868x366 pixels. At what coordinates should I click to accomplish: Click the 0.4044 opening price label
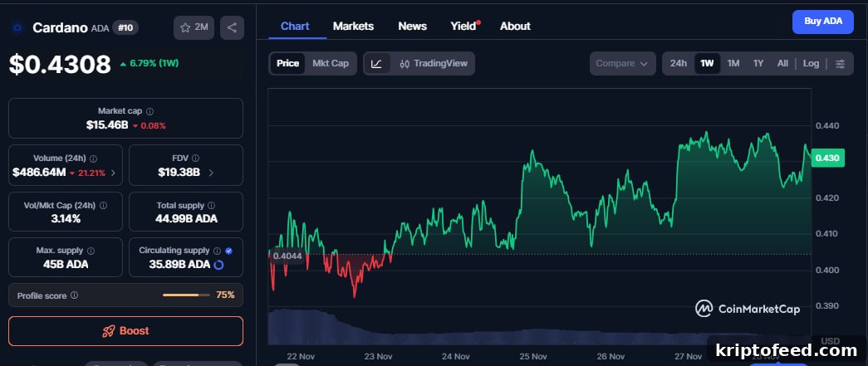[x=287, y=256]
